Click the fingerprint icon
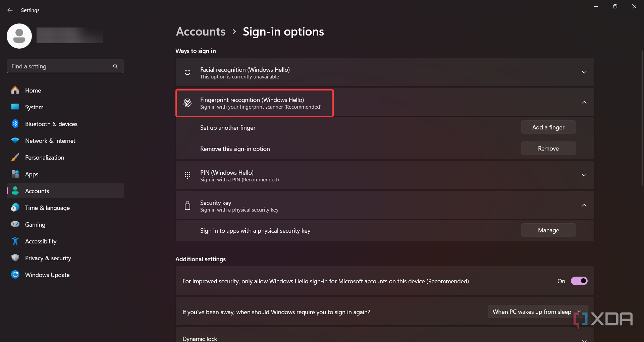644x342 pixels. [x=187, y=103]
